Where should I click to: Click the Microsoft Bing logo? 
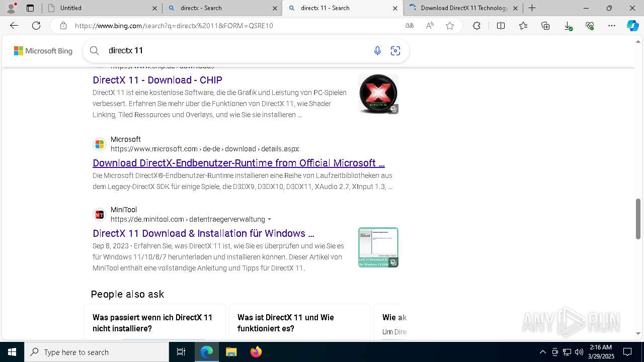43,51
